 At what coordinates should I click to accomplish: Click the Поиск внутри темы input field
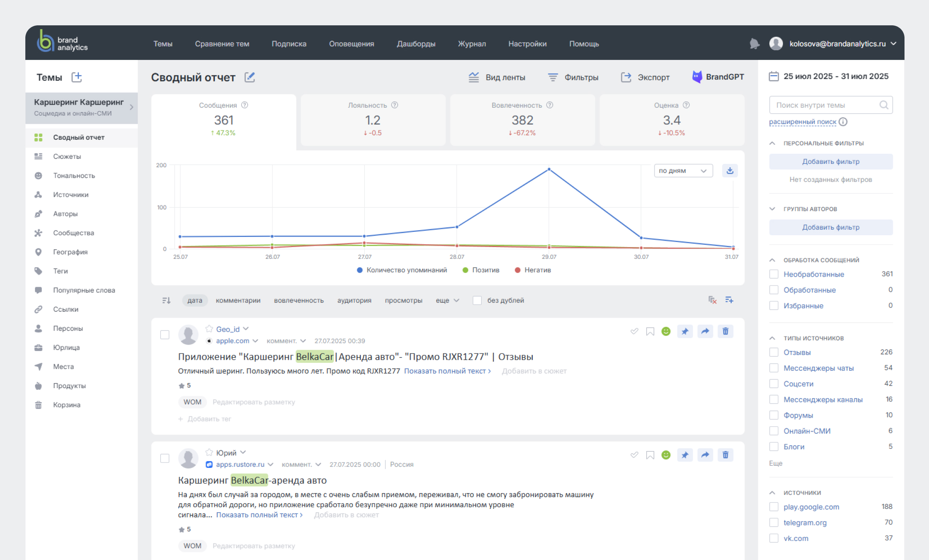pos(831,105)
